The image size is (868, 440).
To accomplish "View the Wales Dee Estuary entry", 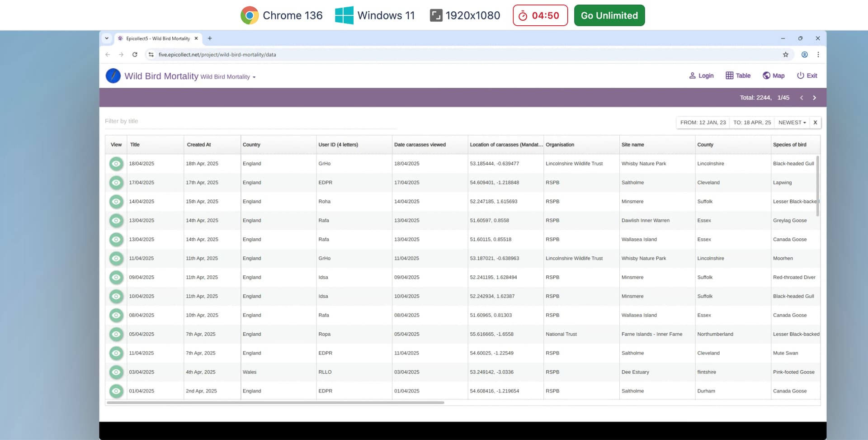I will 116,372.
